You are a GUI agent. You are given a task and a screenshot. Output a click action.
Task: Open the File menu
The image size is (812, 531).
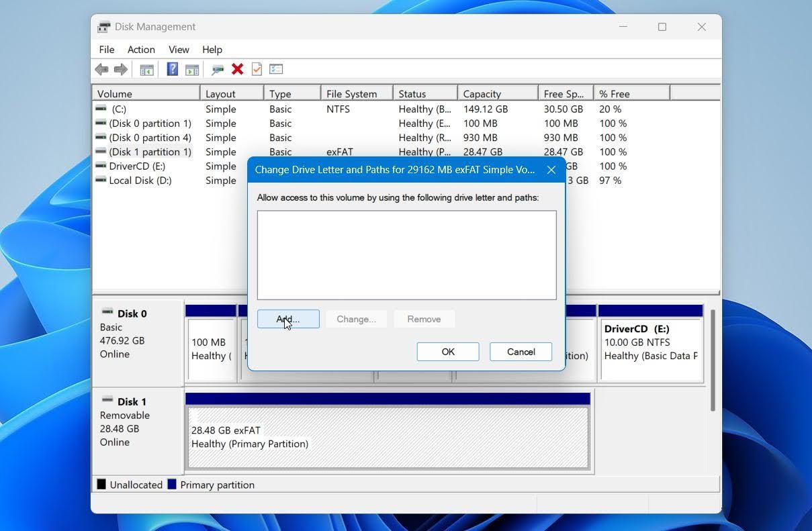pyautogui.click(x=107, y=50)
